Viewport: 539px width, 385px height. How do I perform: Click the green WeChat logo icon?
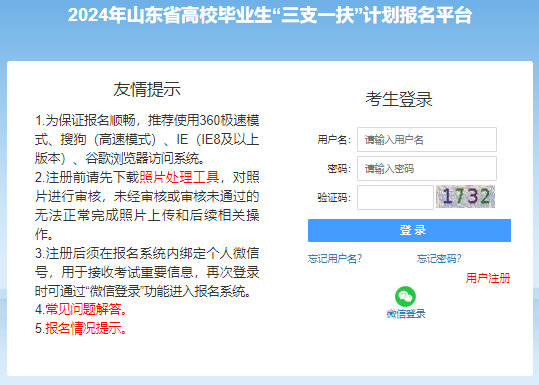pos(405,296)
